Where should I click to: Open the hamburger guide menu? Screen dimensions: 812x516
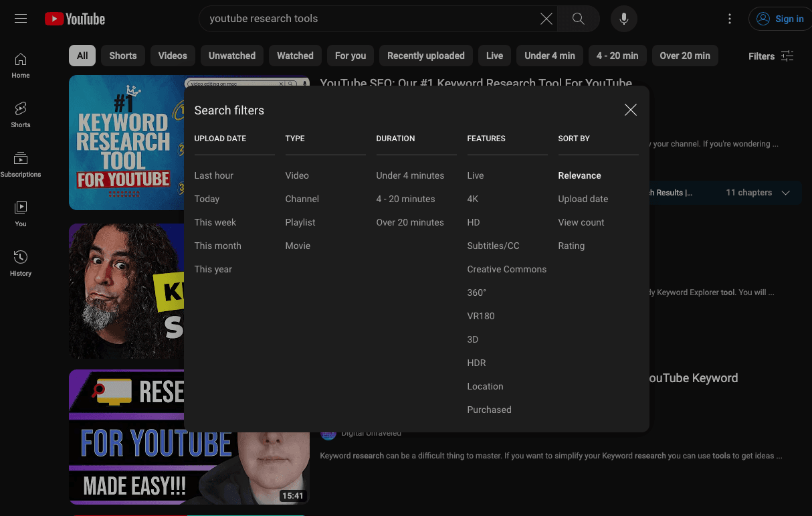click(x=21, y=19)
